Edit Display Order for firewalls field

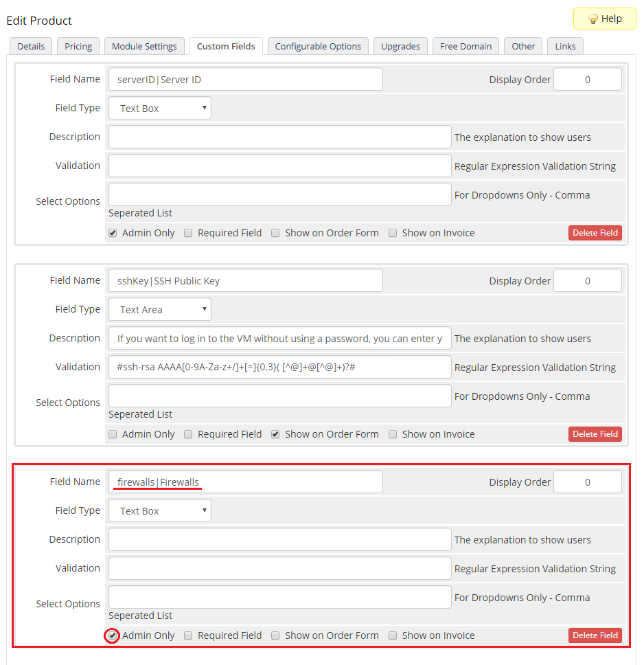coord(588,482)
